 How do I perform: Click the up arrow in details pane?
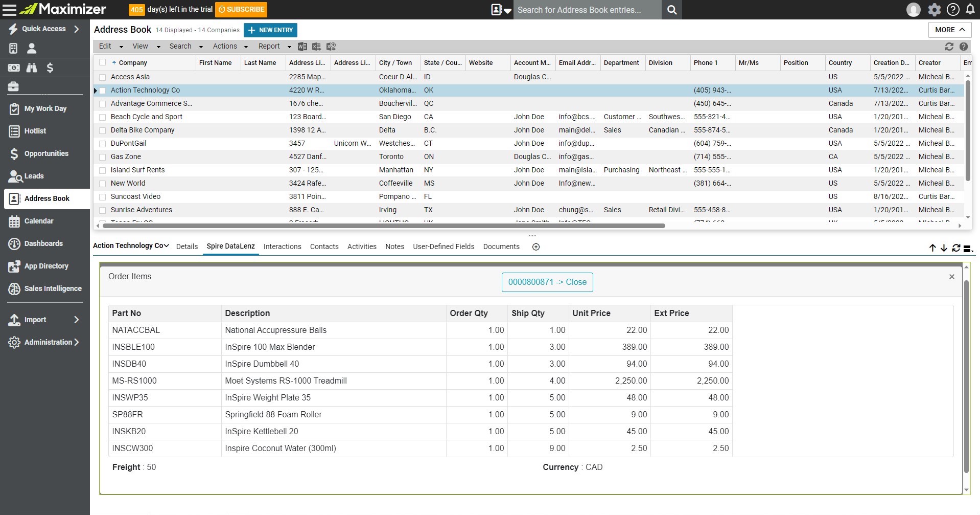coord(932,248)
